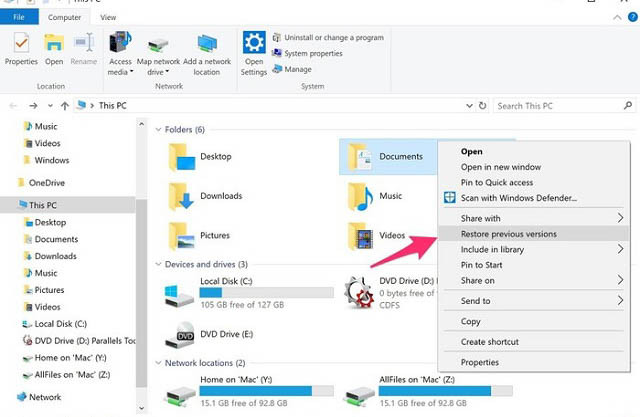Collapse the Folders (6) group
The height and width of the screenshot is (417, 640).
pos(158,130)
